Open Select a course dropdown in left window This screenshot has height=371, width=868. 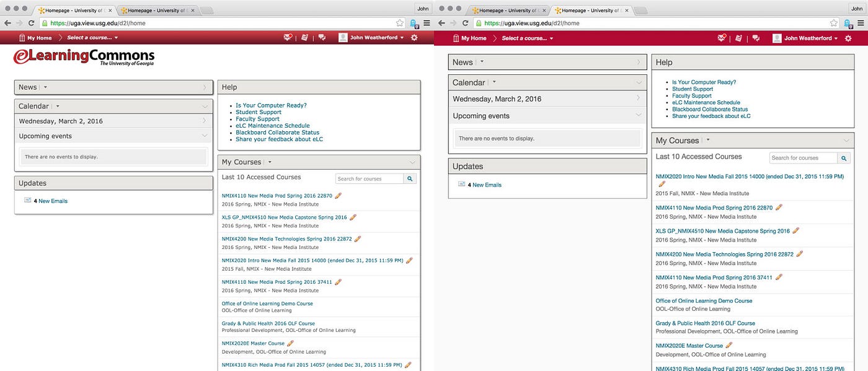[93, 38]
